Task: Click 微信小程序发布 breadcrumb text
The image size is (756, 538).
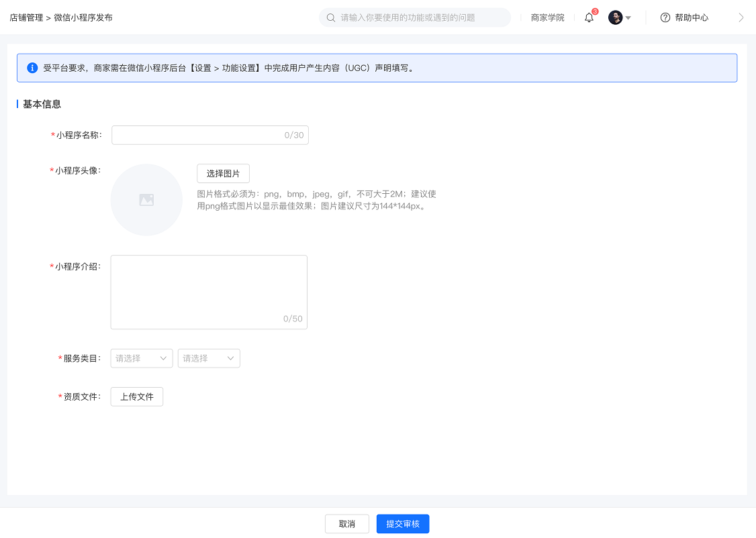Action: point(83,18)
